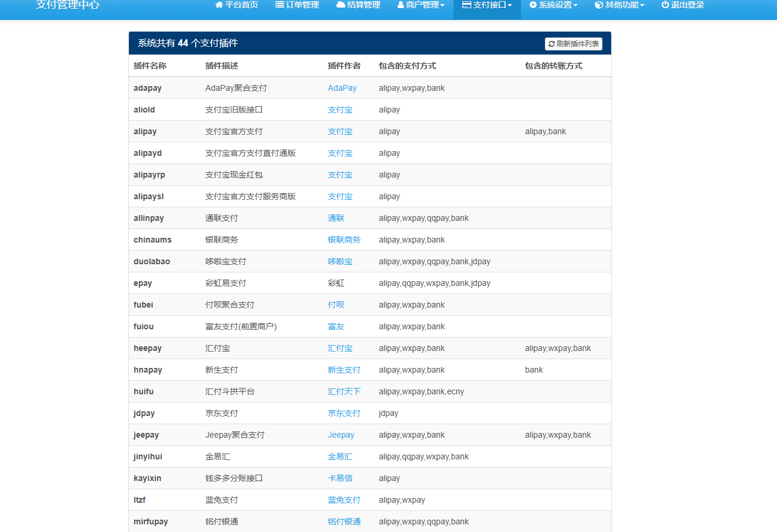Open the 平台首页 menu item
The image size is (777, 532).
[237, 5]
